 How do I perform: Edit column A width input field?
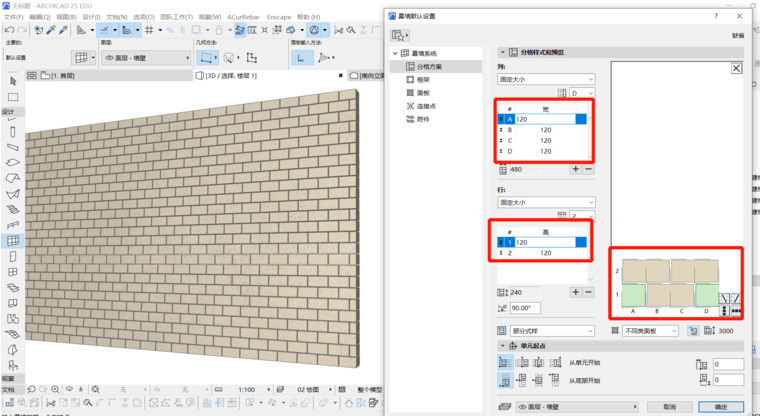545,119
